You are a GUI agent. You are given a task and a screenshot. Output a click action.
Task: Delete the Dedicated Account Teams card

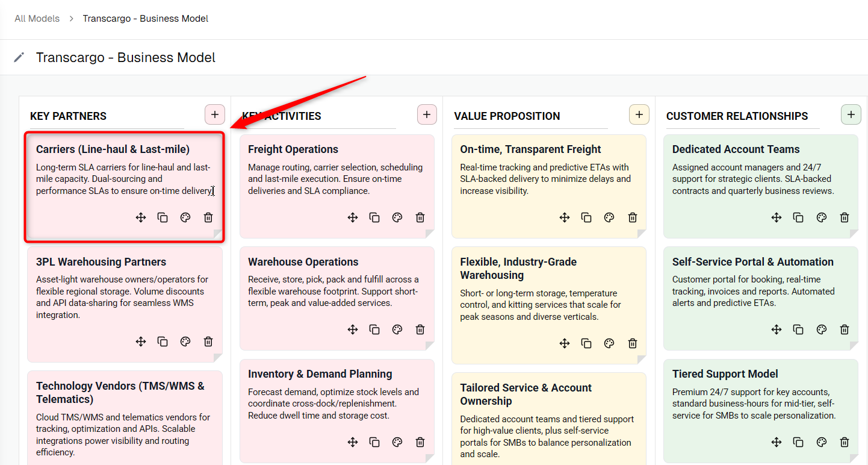tap(845, 217)
